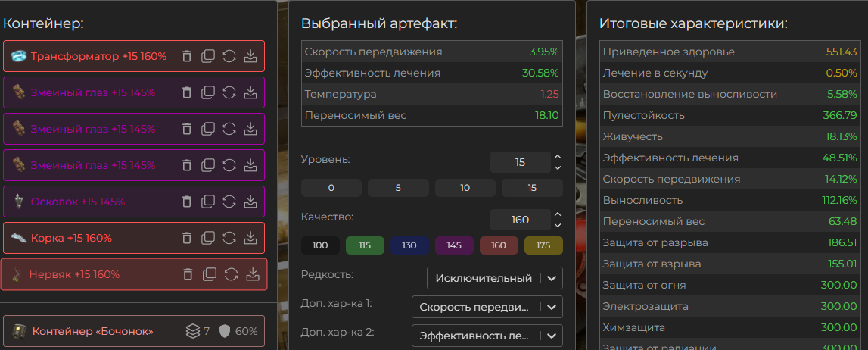Decrease Уровень with the down arrow
This screenshot has width=868, height=350.
[x=558, y=167]
